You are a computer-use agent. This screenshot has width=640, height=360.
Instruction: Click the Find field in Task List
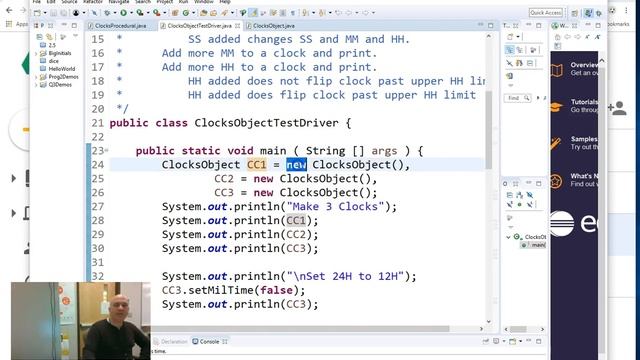[x=517, y=98]
